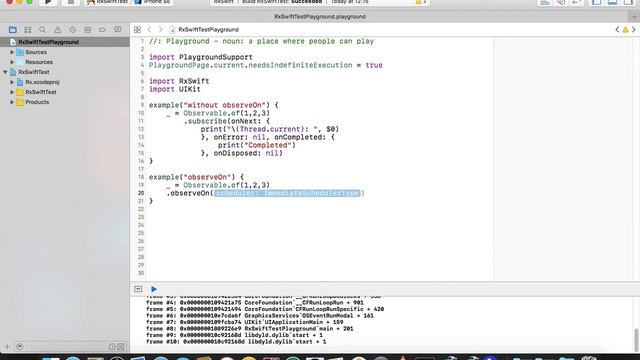Expand the Sources folder
This screenshot has height=360, width=640.
[x=12, y=52]
